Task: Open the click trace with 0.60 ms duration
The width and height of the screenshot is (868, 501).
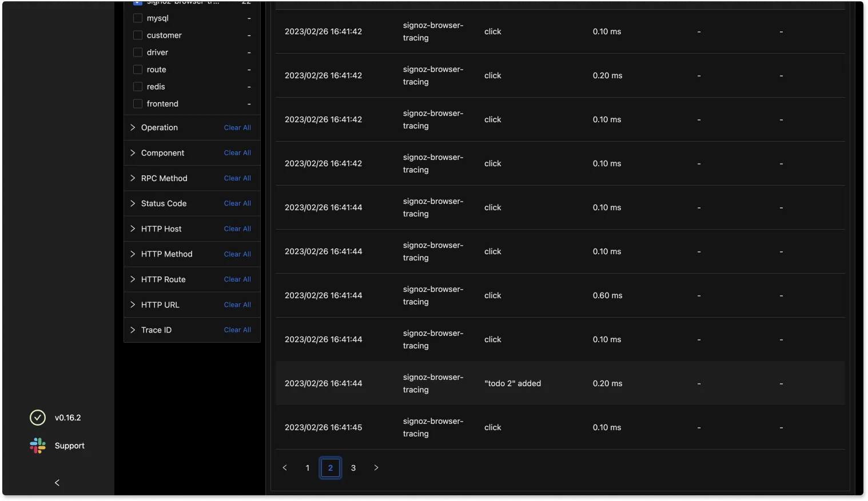Action: coord(492,295)
